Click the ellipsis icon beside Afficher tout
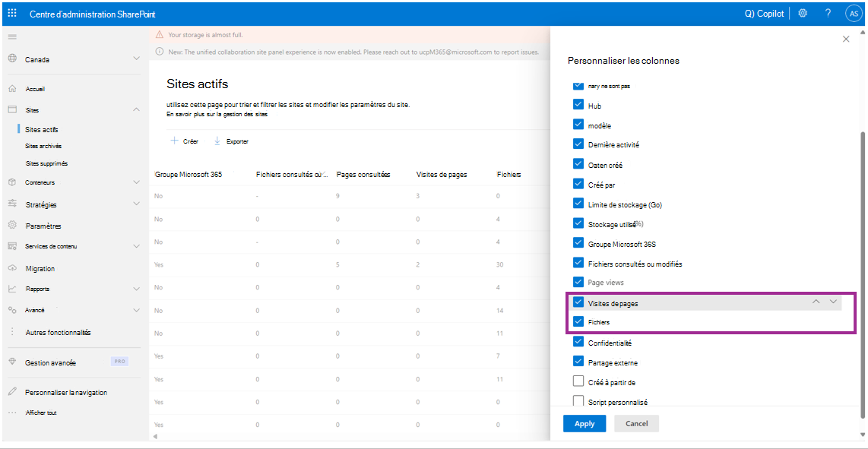The height and width of the screenshot is (449, 868). (x=12, y=413)
